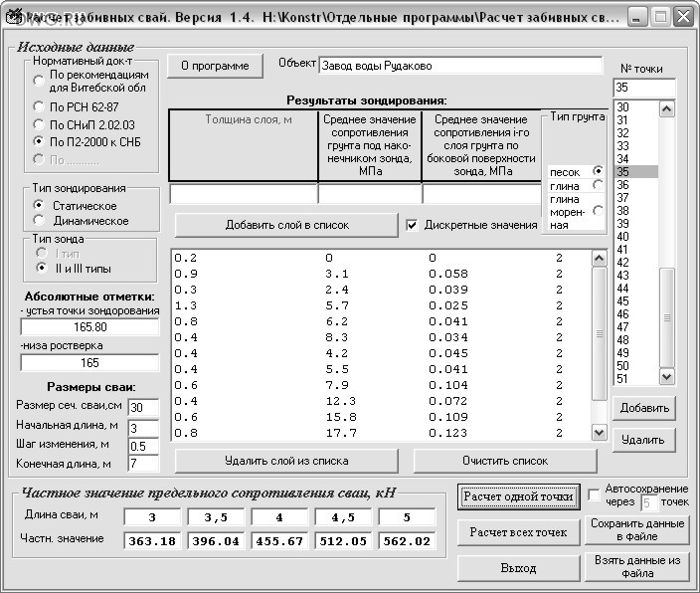Select 'II и III типы' probe type

[x=42, y=268]
